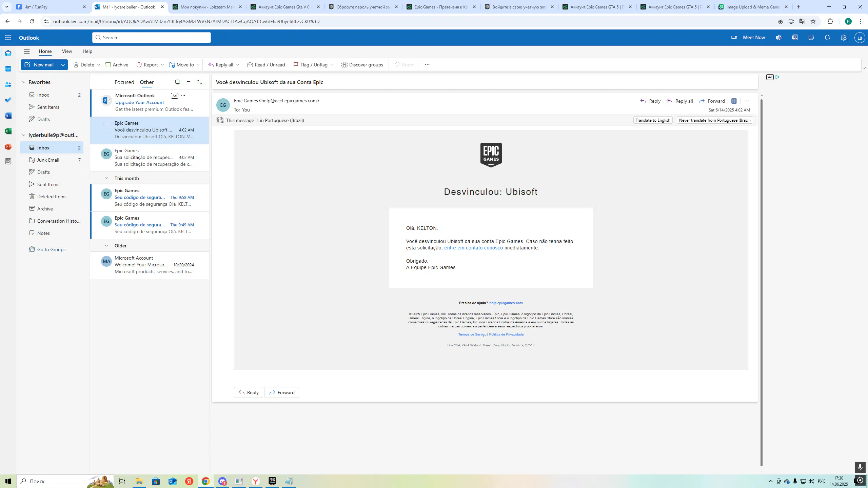Image resolution: width=868 pixels, height=488 pixels.
Task: Open ribbon overflow three-dots menu
Action: pos(427,65)
